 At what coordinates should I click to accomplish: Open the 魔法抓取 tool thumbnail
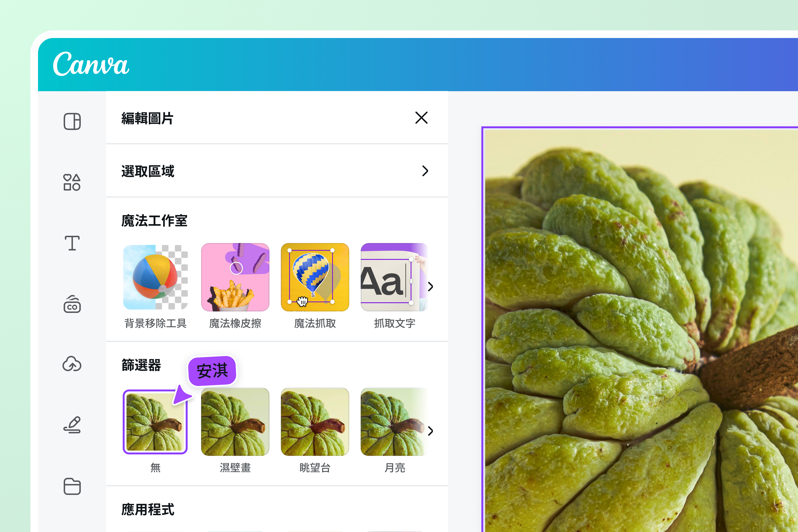point(315,277)
